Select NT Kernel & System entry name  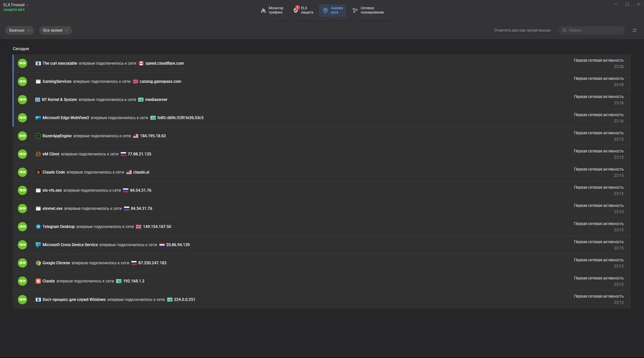coord(59,99)
